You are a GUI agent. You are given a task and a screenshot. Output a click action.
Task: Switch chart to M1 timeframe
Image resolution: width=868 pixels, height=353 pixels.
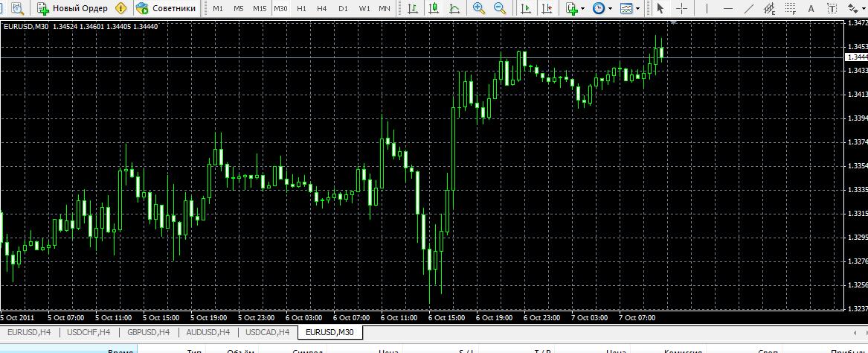(218, 9)
